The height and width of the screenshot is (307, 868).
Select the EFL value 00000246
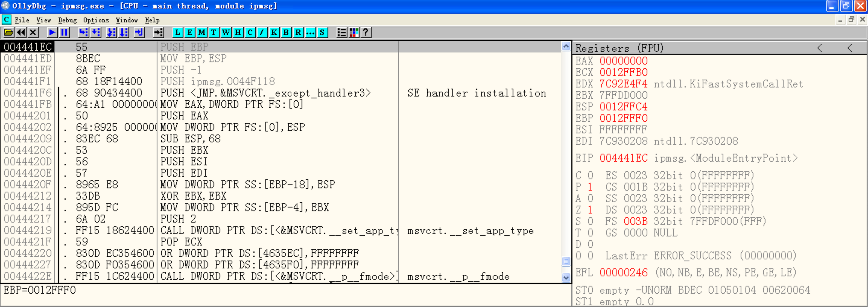point(623,272)
